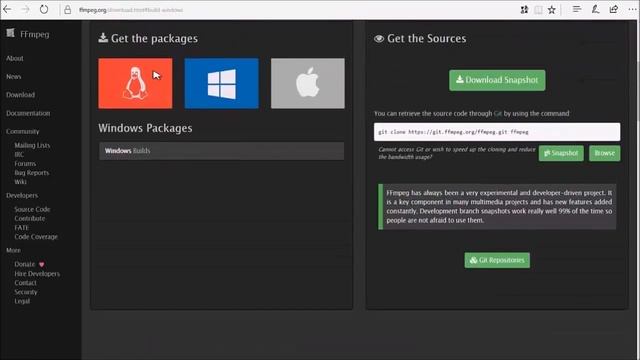Open Download in the sidebar

click(20, 95)
